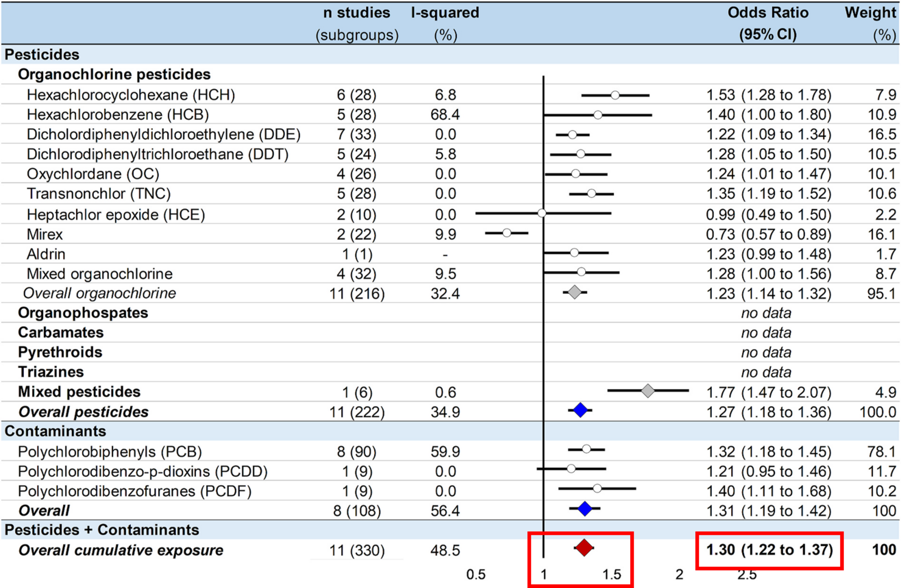Click the Heptachlor epoxide circle marker
The height and width of the screenshot is (588, 901).
point(542,213)
